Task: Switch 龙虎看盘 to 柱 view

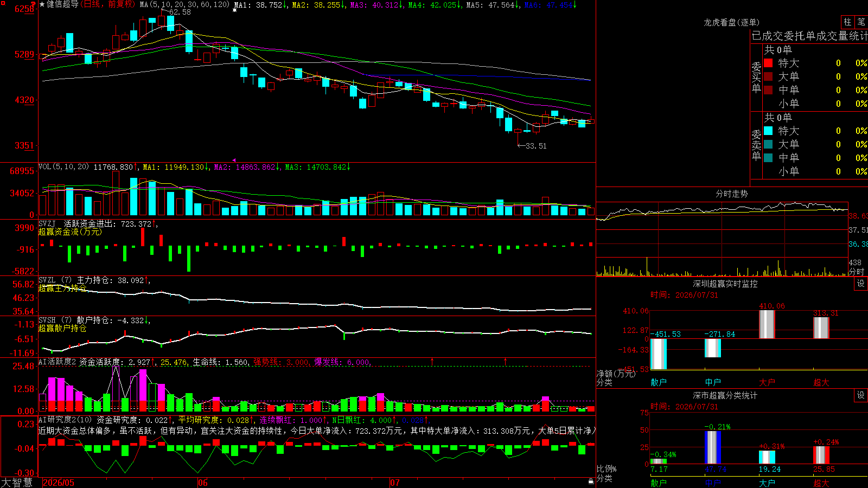Action: point(847,22)
